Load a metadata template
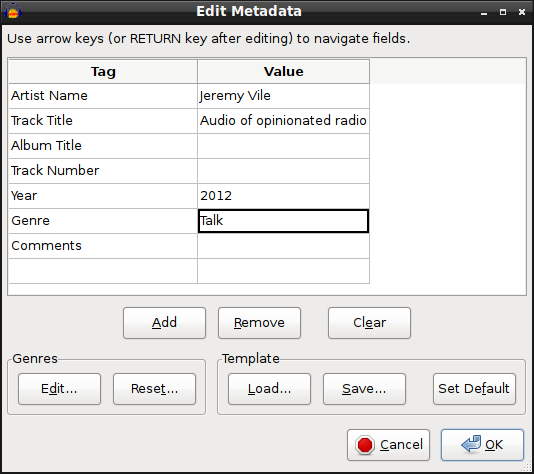 269,389
